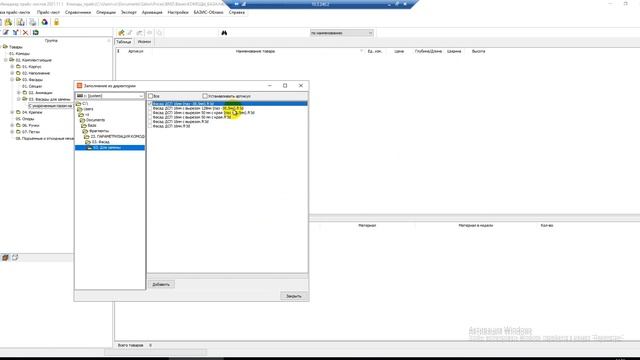Open the по наименованию search dropdown
The height and width of the screenshot is (360, 640).
pyautogui.click(x=370, y=33)
